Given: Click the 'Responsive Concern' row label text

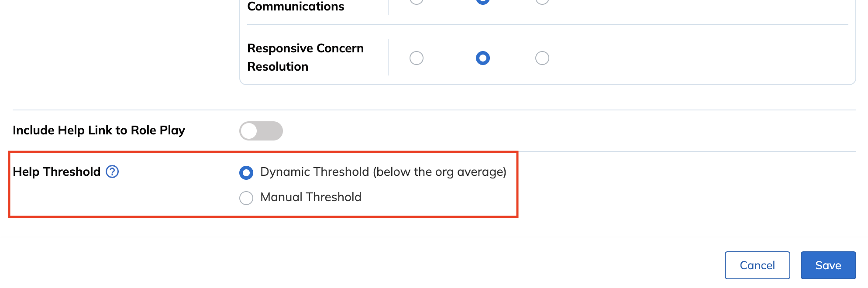Looking at the screenshot, I should (306, 48).
